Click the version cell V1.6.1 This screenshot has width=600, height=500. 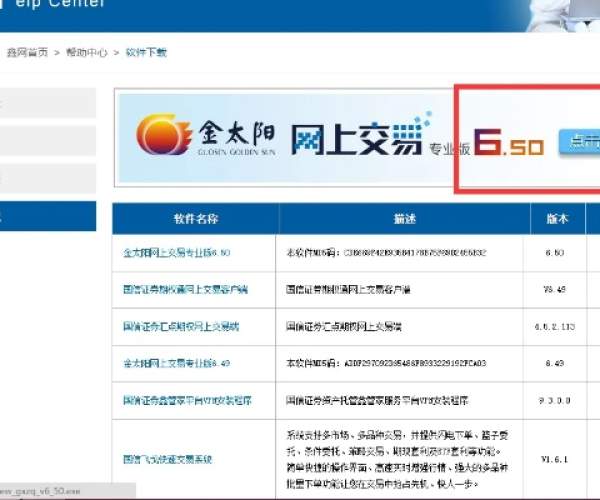pos(554,459)
